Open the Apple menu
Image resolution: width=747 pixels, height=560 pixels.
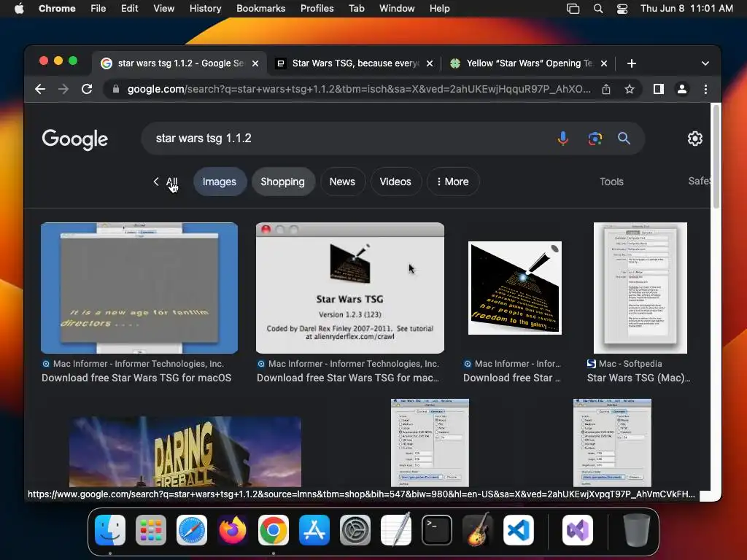tap(19, 9)
